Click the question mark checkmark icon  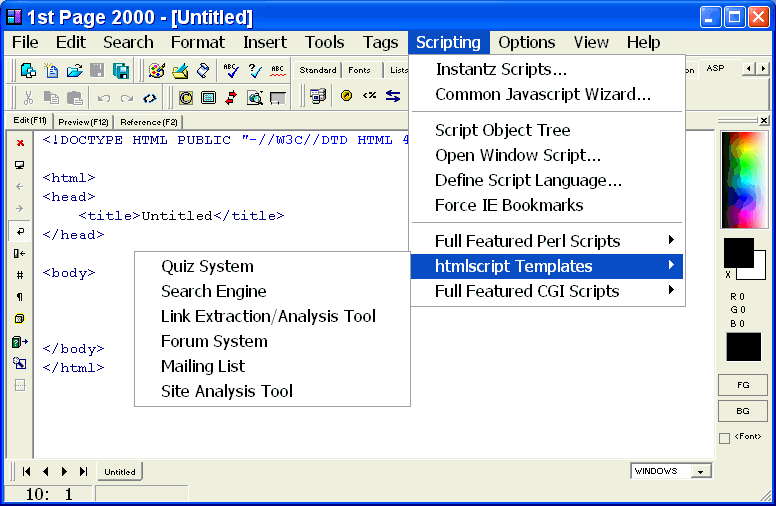(x=254, y=71)
